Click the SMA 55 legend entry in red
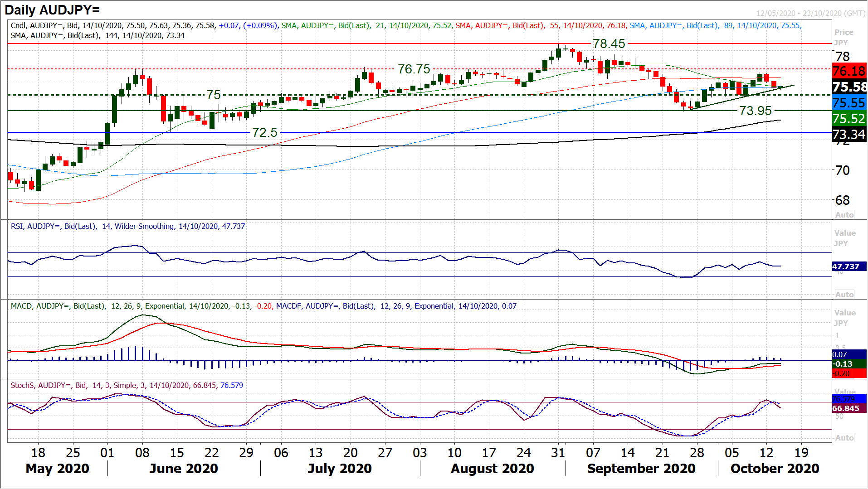868x489 pixels. point(541,25)
